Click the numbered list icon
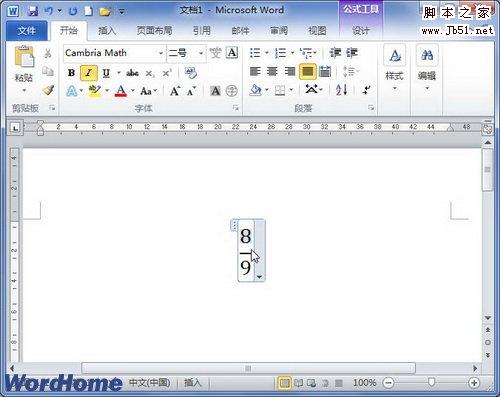 pyautogui.click(x=280, y=53)
